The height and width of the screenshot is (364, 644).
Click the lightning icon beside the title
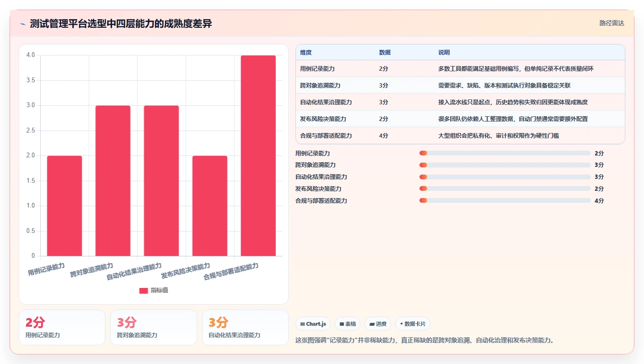pyautogui.click(x=23, y=24)
